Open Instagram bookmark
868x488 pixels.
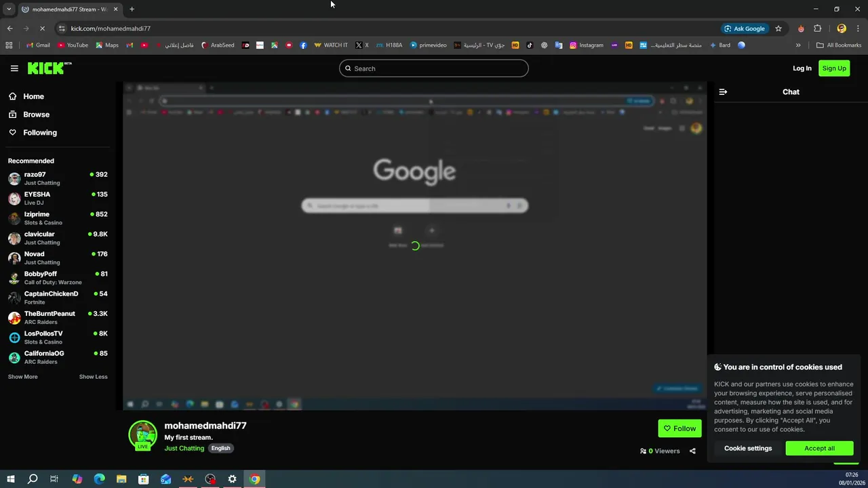coord(587,45)
